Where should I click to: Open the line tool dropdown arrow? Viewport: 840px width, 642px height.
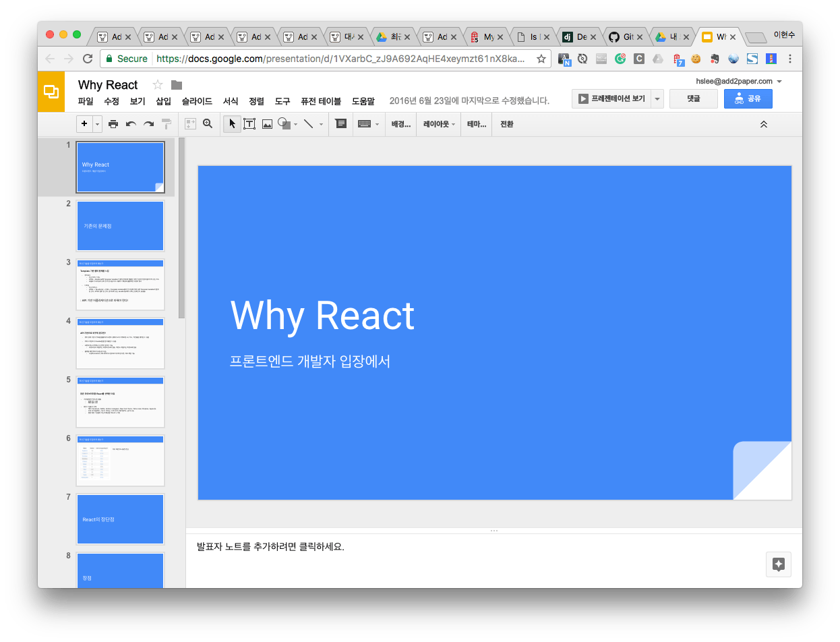click(322, 123)
